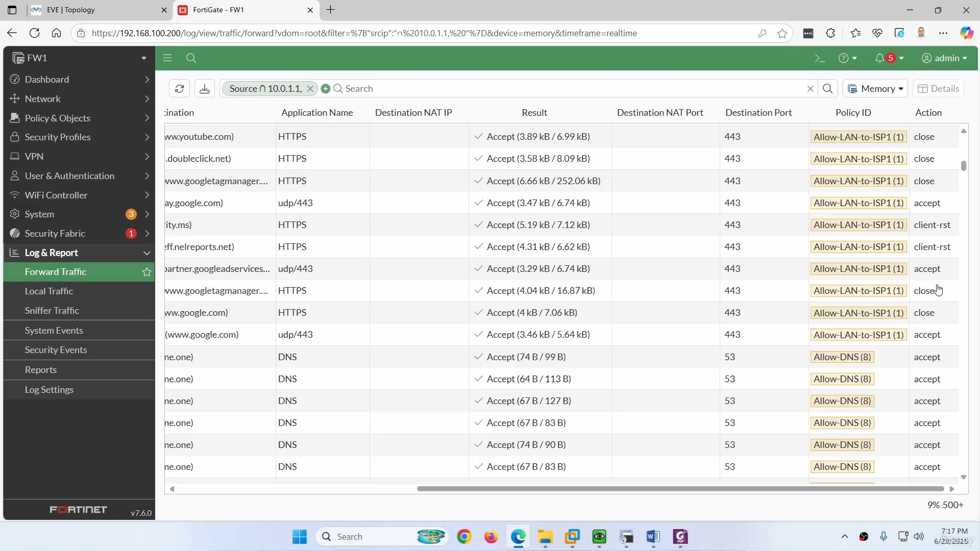Expand Policy & Objects menu
The image size is (980, 551).
79,118
